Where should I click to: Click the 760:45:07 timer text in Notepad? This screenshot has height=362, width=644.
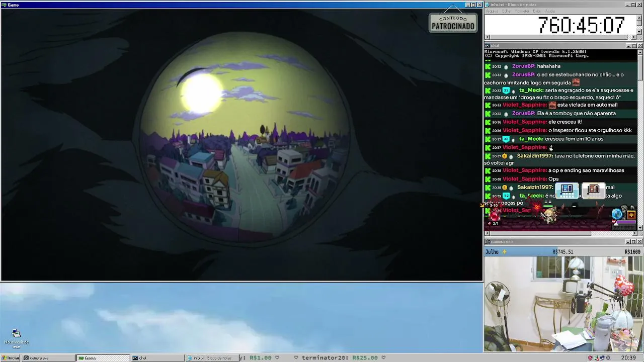[x=582, y=25]
